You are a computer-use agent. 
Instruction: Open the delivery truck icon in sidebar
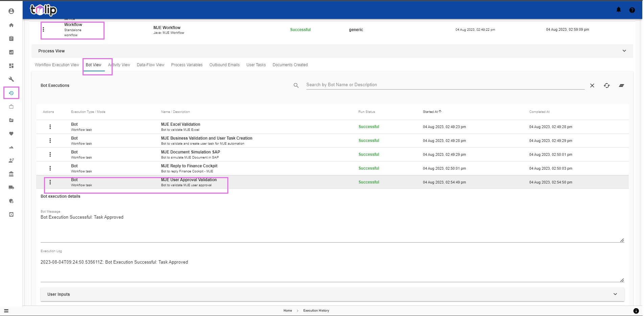[x=11, y=187]
